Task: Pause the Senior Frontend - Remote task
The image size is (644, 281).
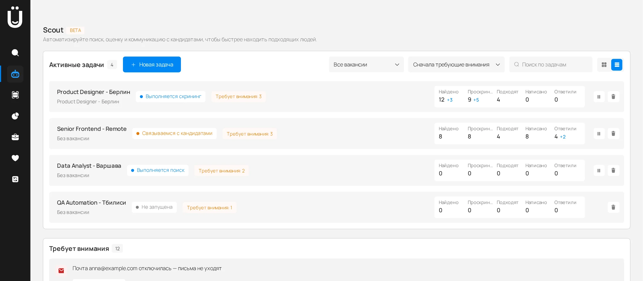Action: point(599,133)
